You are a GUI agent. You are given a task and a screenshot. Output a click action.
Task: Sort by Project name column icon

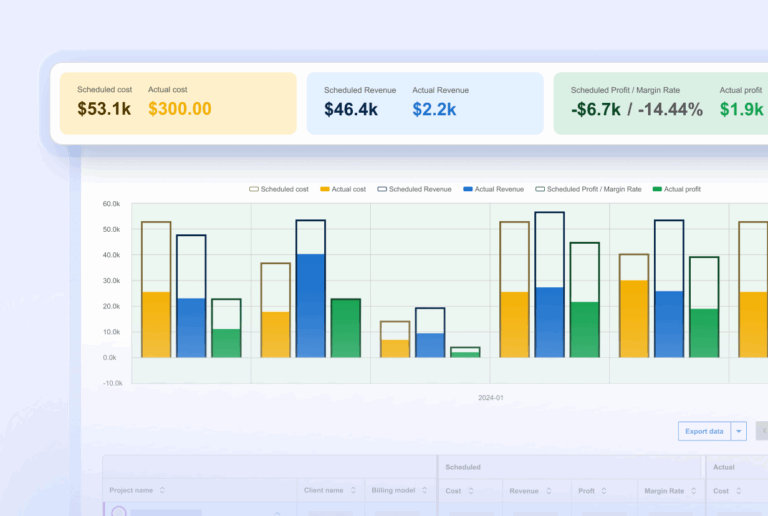162,491
